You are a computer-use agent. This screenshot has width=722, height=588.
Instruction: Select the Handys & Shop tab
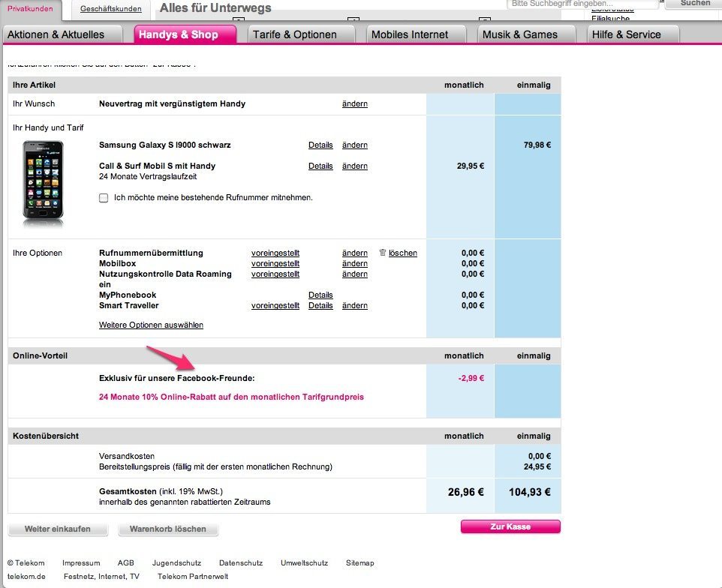coord(185,34)
